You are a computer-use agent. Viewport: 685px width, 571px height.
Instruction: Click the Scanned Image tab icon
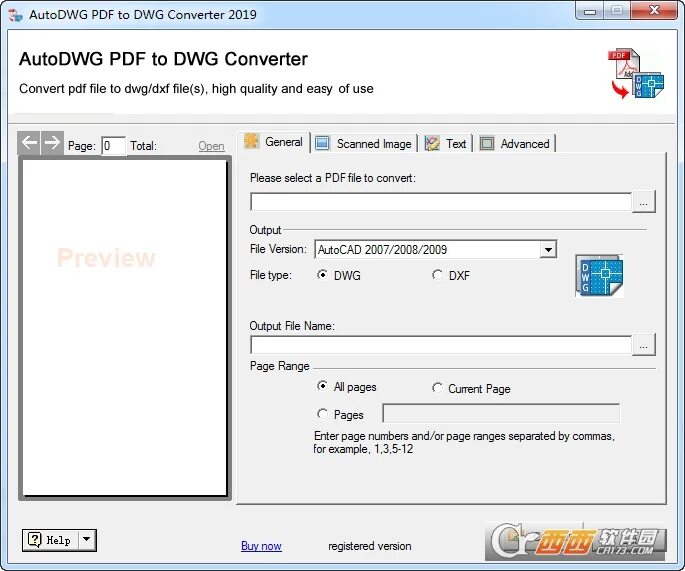322,143
